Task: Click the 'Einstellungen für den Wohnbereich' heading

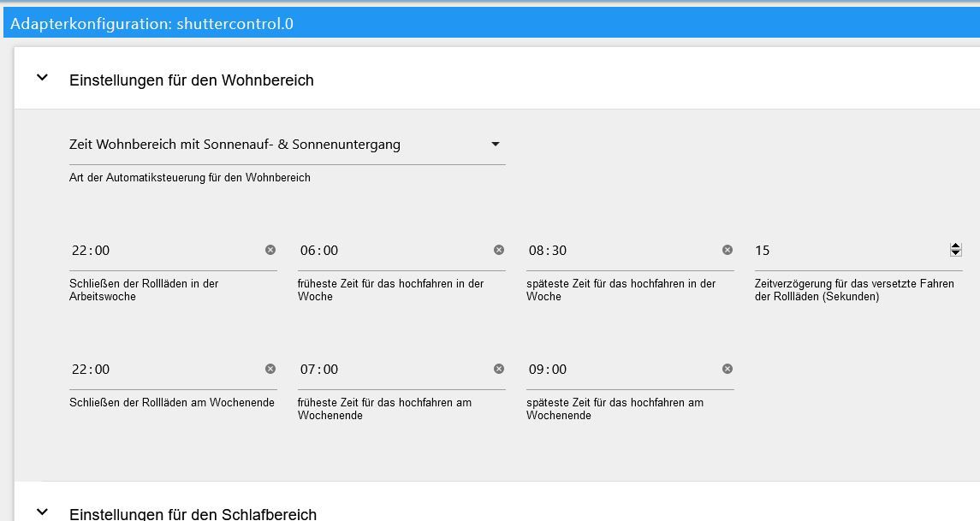Action: pyautogui.click(x=191, y=80)
